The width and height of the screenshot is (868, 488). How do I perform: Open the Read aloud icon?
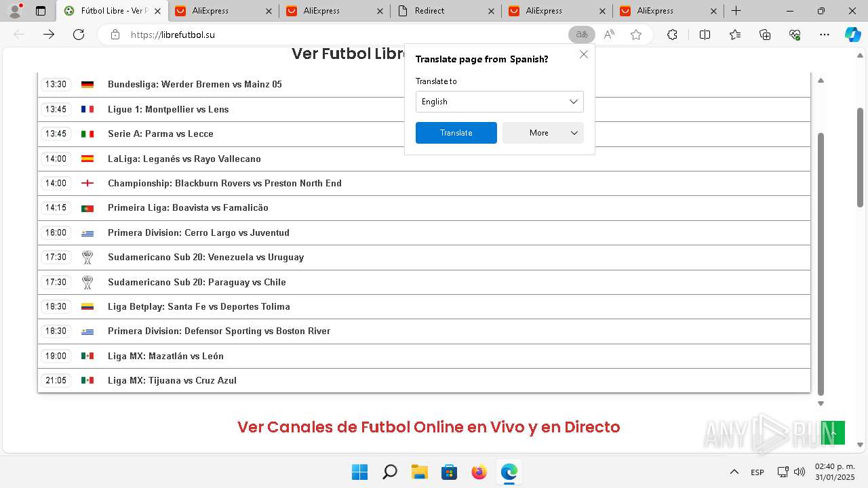[x=609, y=35]
